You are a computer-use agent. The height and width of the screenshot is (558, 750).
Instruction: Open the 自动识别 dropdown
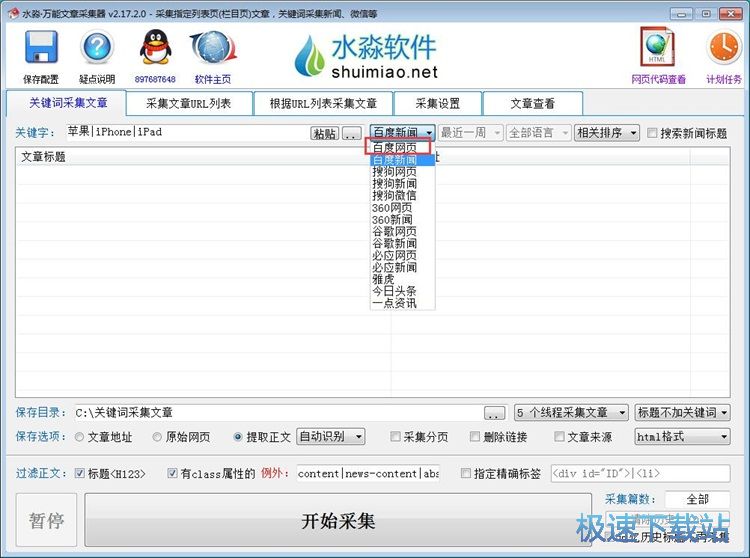coord(331,437)
